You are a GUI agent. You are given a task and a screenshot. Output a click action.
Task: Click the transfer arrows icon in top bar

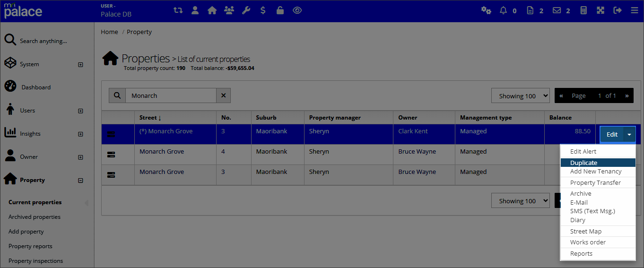178,10
